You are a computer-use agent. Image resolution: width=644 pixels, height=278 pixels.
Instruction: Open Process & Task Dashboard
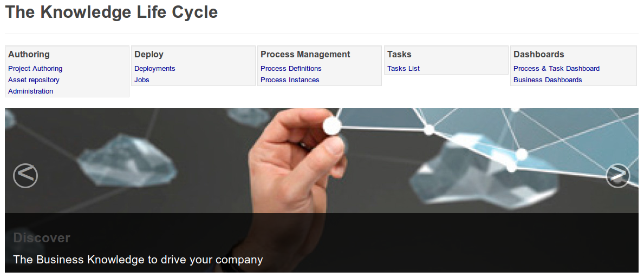556,69
